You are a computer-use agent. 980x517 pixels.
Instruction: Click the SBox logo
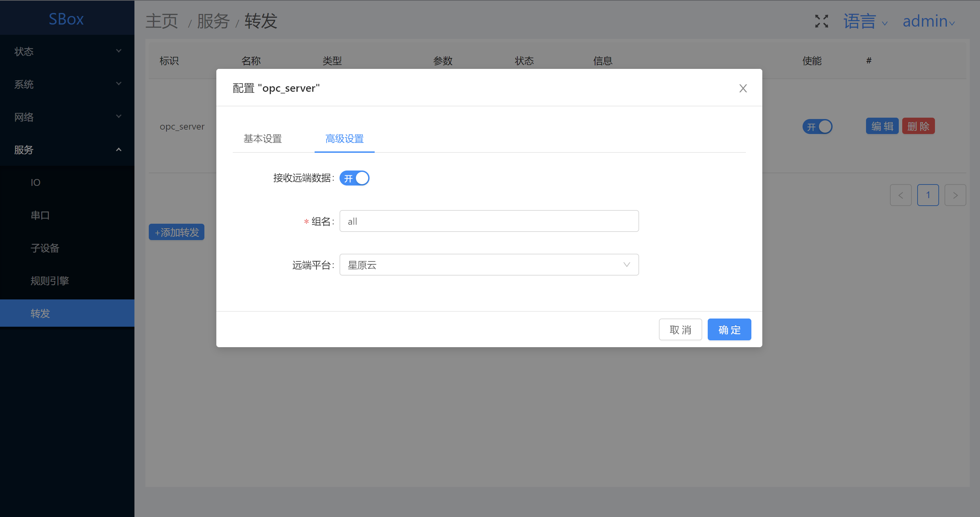[66, 19]
